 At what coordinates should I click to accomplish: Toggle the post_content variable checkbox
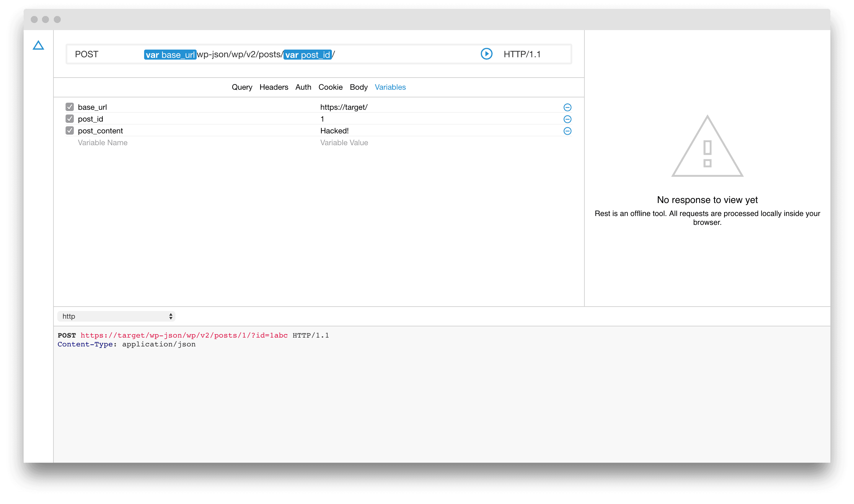coord(70,131)
